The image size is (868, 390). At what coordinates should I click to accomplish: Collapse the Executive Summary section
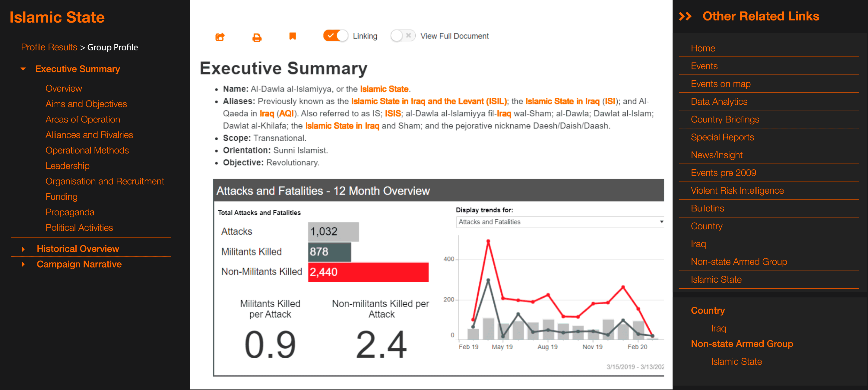pos(23,69)
